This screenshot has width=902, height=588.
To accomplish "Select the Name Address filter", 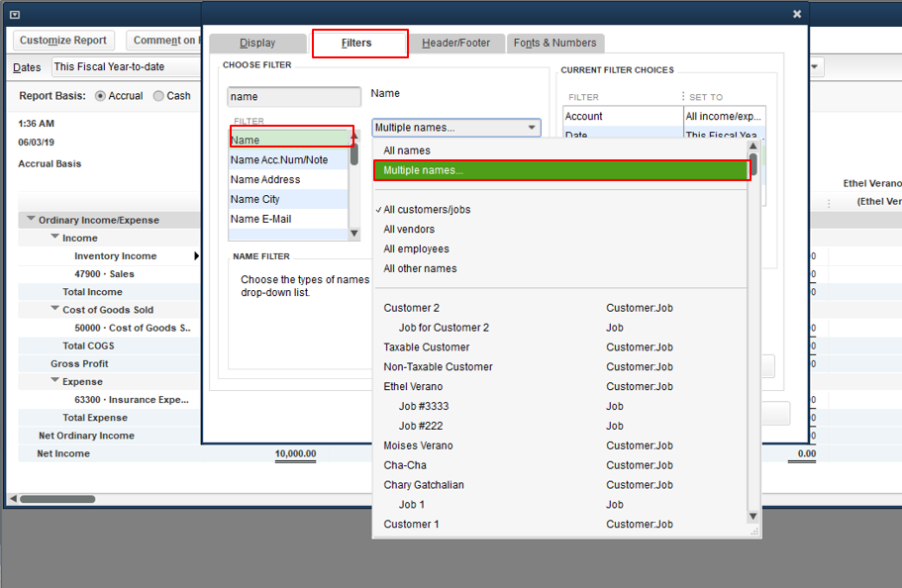I will pos(288,179).
